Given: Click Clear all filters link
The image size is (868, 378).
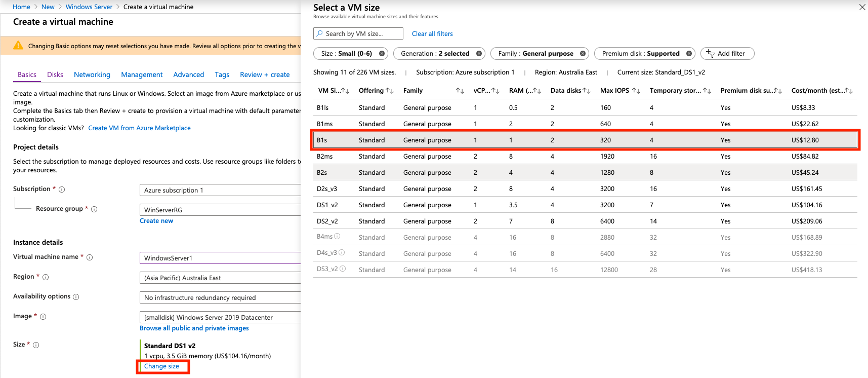Looking at the screenshot, I should (432, 34).
